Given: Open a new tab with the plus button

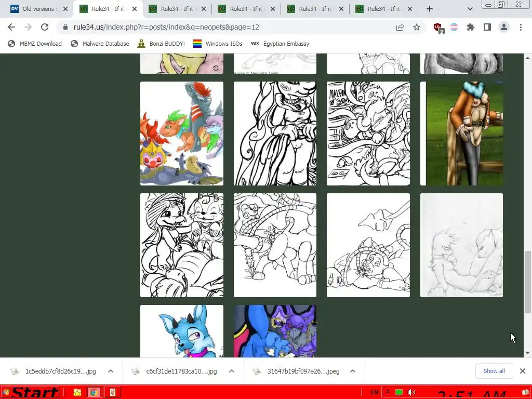Looking at the screenshot, I should tap(430, 9).
